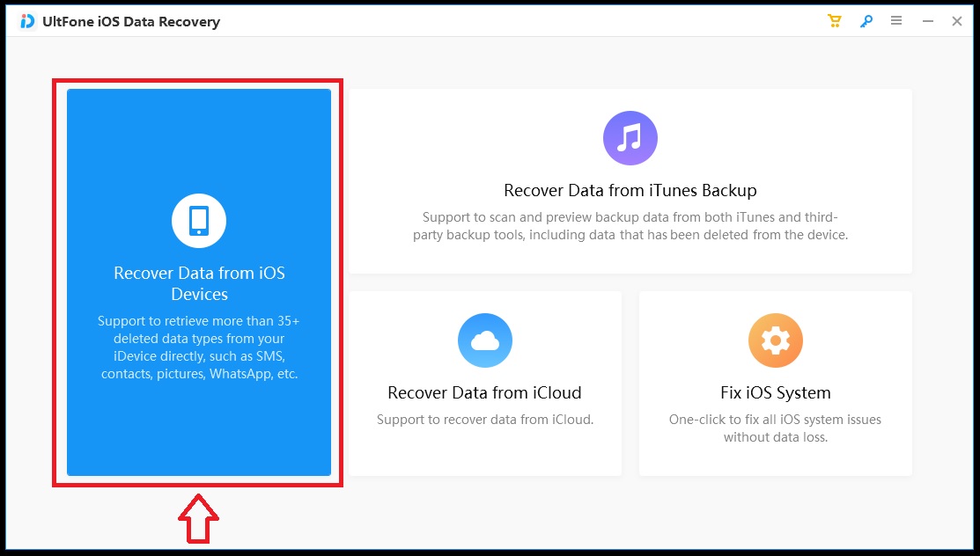The height and width of the screenshot is (556, 980).
Task: Click the UltFone iOS Data Recovery title text
Action: pos(129,21)
